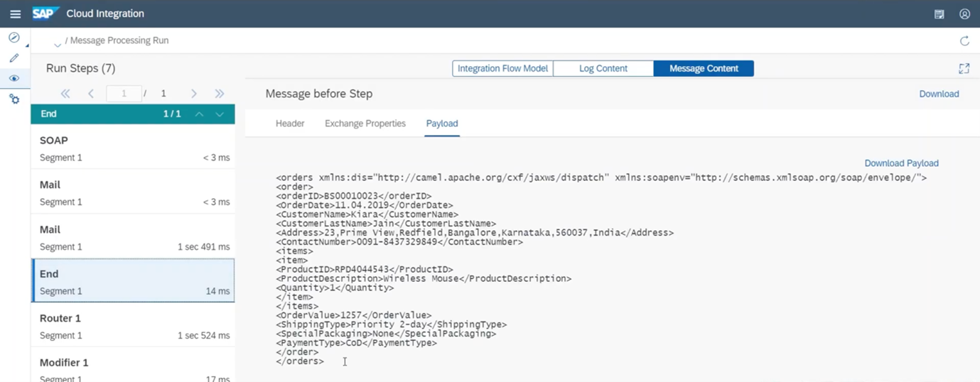Click the ProductID RPD4044543 line
980x382 pixels.
(365, 270)
